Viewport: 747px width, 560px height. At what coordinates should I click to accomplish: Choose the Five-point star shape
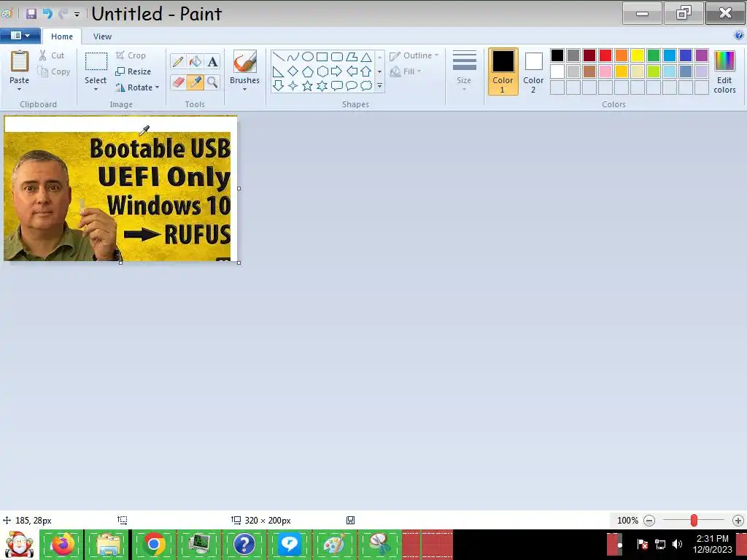click(308, 86)
